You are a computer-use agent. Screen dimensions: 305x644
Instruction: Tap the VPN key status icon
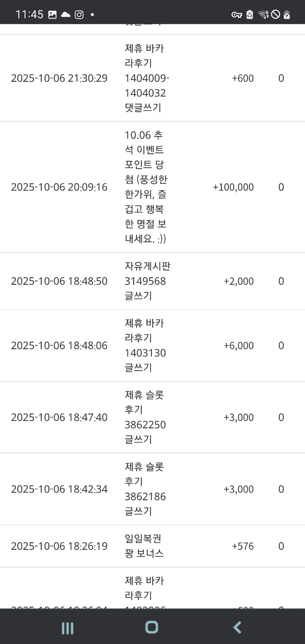point(236,15)
